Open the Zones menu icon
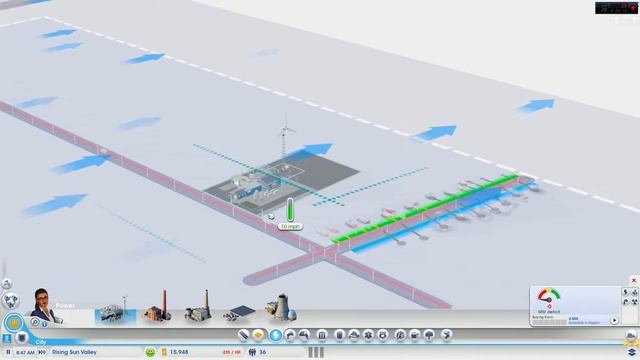Viewport: 640px width, 360px height. (x=258, y=336)
